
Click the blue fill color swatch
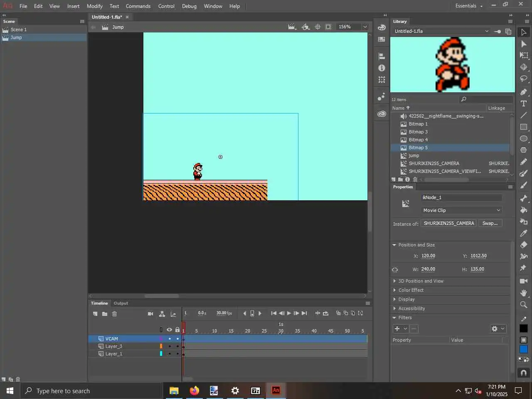[524, 349]
